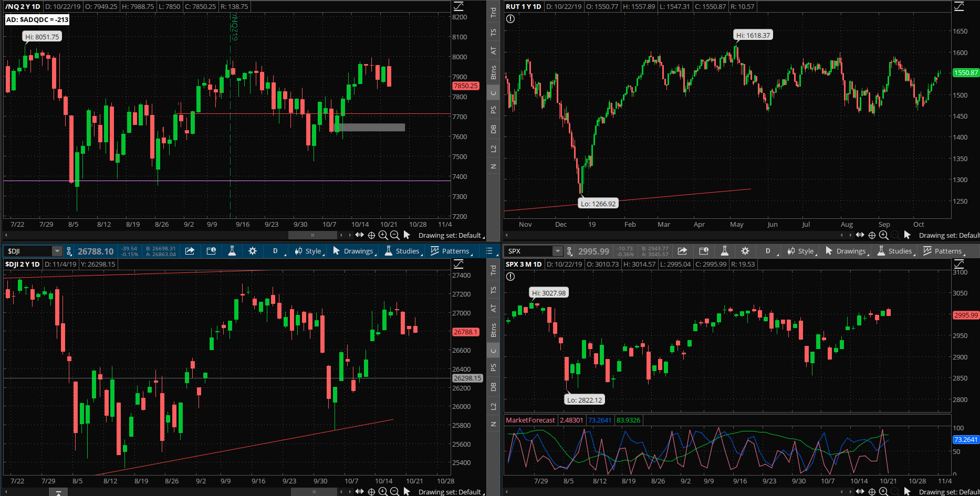The image size is (980, 496).
Task: Open the flask icon in $DJI toolbar
Action: click(232, 251)
